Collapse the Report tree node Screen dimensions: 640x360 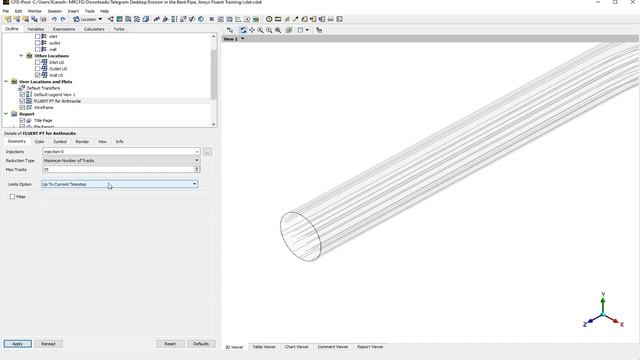point(6,114)
